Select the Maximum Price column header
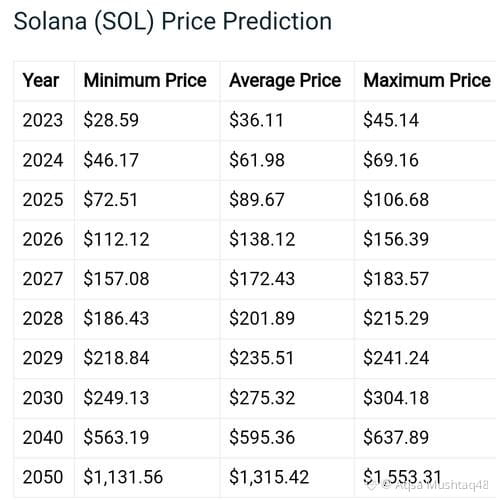Image resolution: width=496 pixels, height=500 pixels. click(x=427, y=81)
